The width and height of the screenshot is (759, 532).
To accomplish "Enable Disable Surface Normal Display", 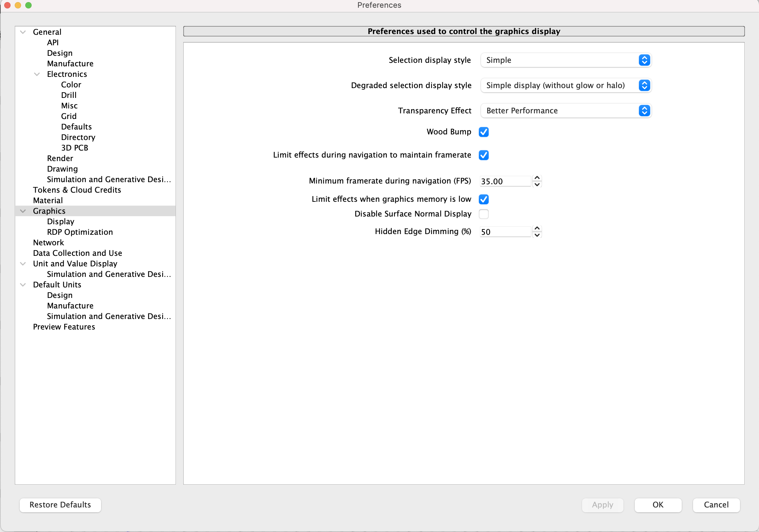I will pos(483,214).
